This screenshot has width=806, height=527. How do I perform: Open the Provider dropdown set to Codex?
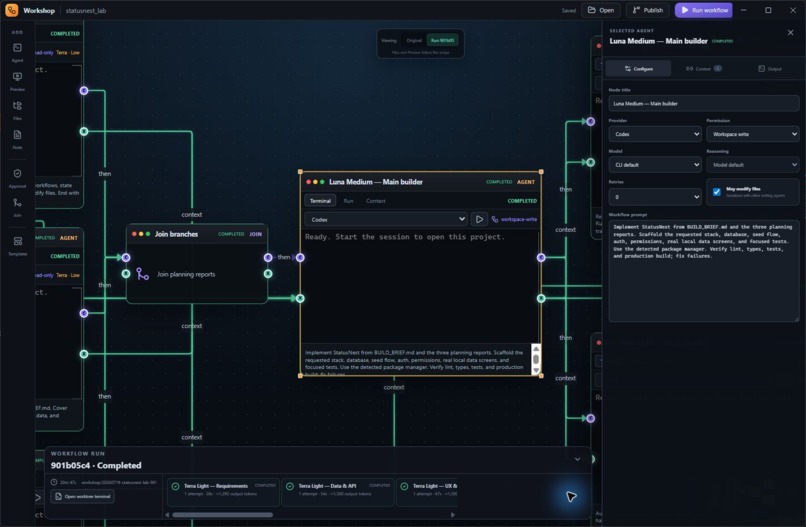click(655, 134)
